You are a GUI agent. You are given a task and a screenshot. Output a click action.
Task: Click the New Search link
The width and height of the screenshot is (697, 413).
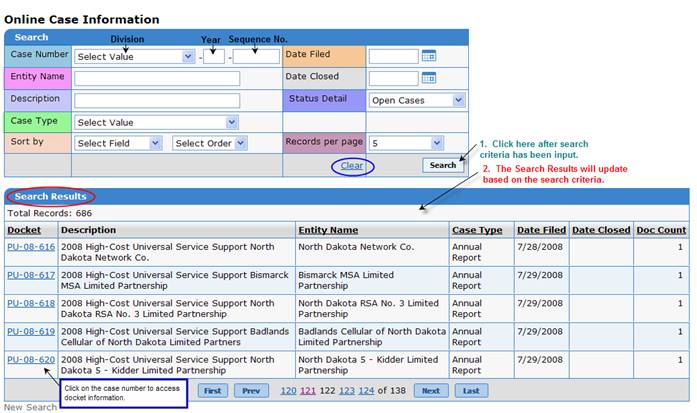point(30,407)
